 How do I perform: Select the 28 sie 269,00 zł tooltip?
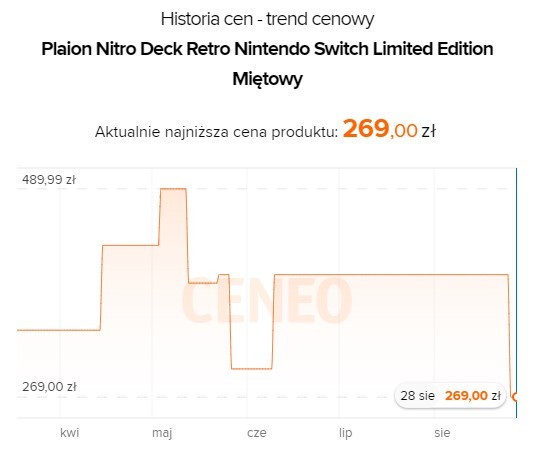(450, 396)
